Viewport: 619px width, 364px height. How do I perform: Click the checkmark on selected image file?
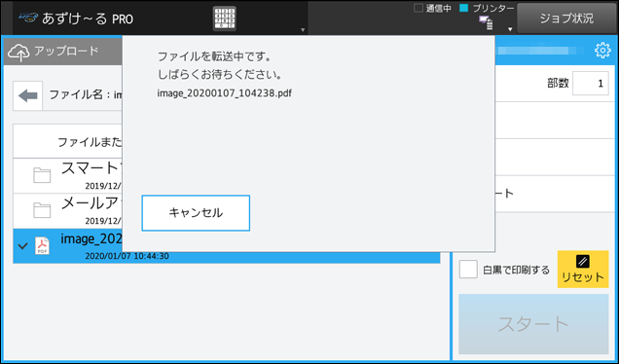point(23,246)
